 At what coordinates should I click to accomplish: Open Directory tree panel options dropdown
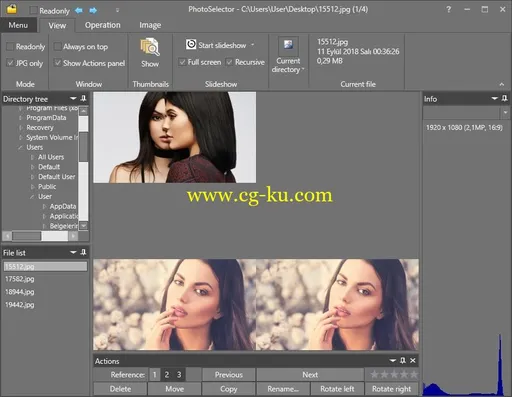[73, 98]
